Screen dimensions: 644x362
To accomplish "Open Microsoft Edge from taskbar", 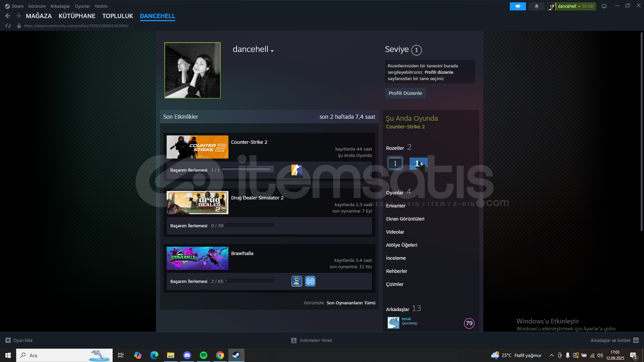I will tap(154, 355).
